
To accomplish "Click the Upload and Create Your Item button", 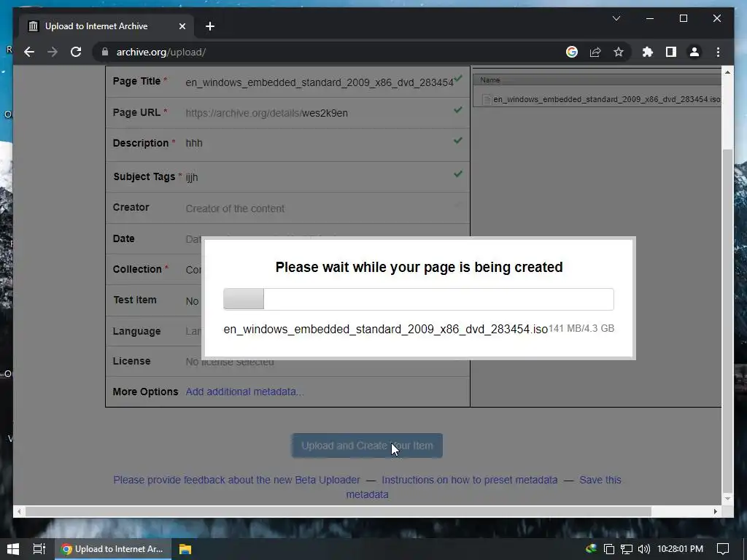I will click(367, 446).
